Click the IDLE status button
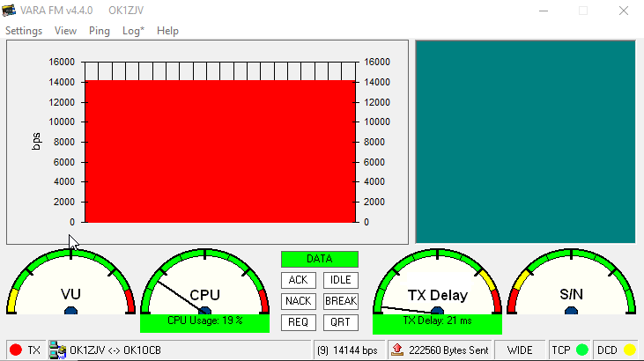 [340, 280]
